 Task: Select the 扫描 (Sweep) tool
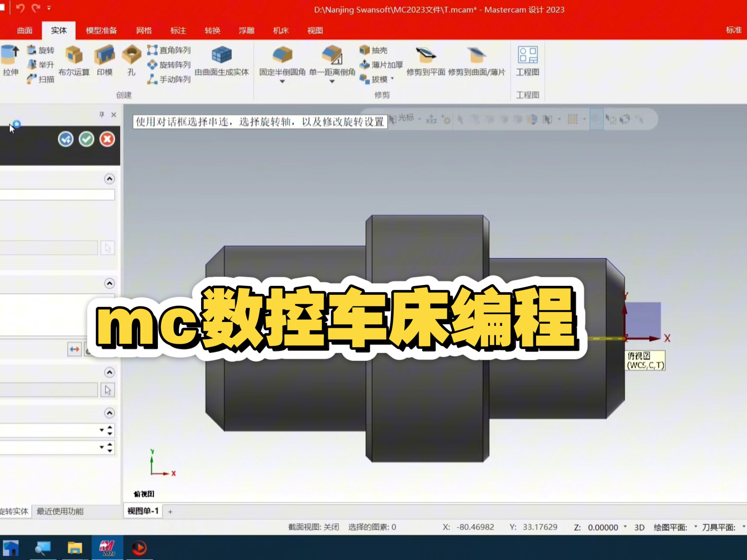click(x=41, y=79)
